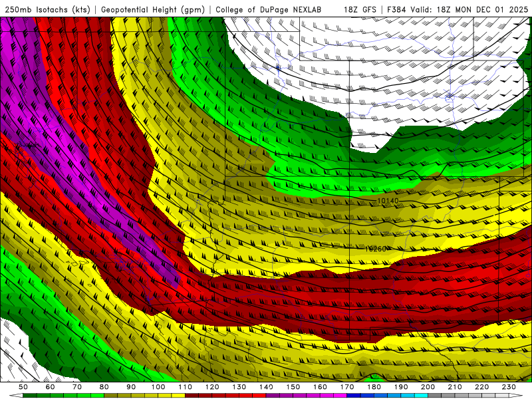The width and height of the screenshot is (532, 399).
Task: Click the '190' label on the color scale
Action: 401,387
